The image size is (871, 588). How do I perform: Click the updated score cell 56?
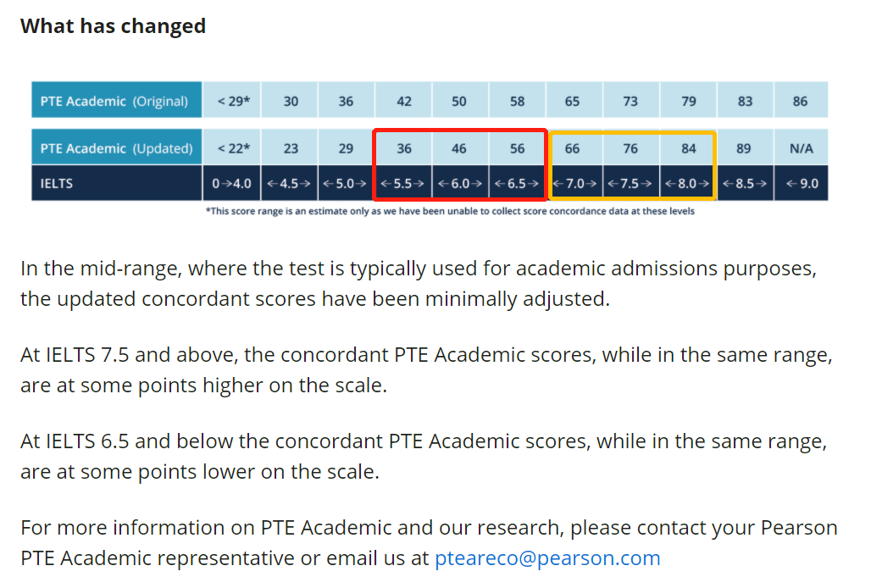pos(517,148)
